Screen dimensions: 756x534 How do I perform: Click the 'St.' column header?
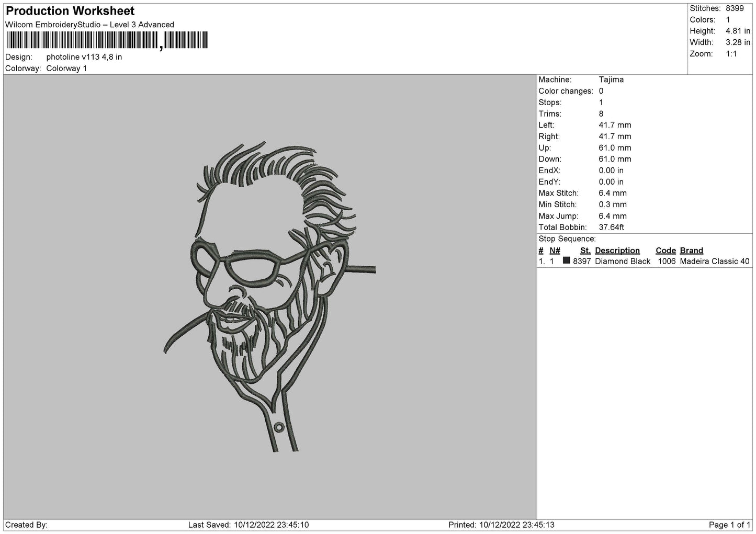tap(585, 251)
